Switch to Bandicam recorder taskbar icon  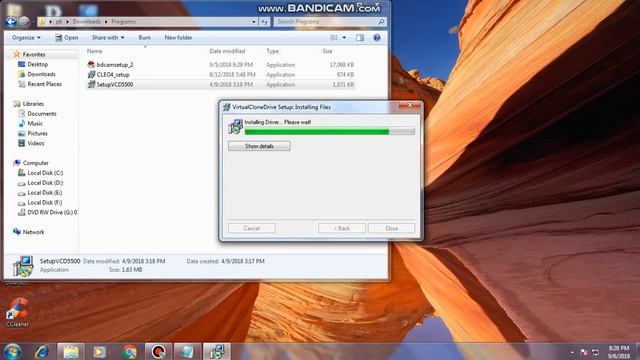click(158, 351)
